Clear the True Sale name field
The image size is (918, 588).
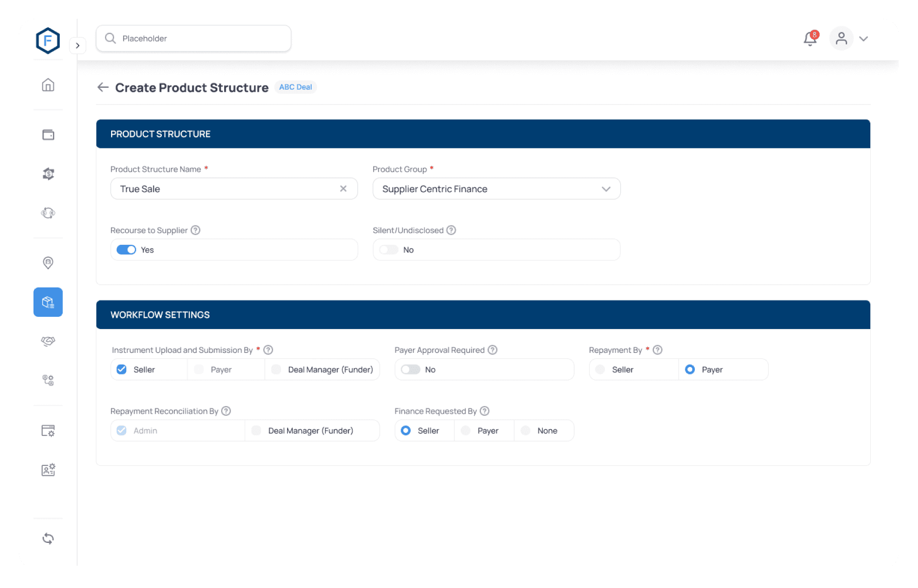pos(343,189)
